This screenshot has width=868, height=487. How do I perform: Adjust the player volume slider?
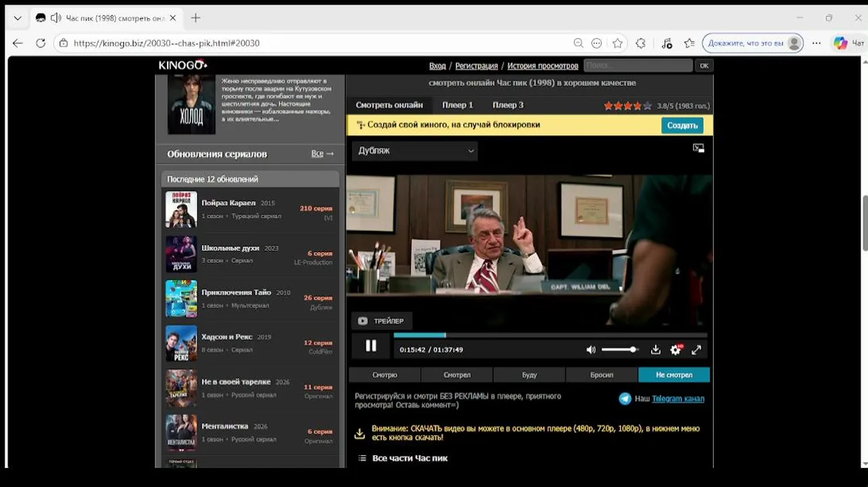point(619,350)
